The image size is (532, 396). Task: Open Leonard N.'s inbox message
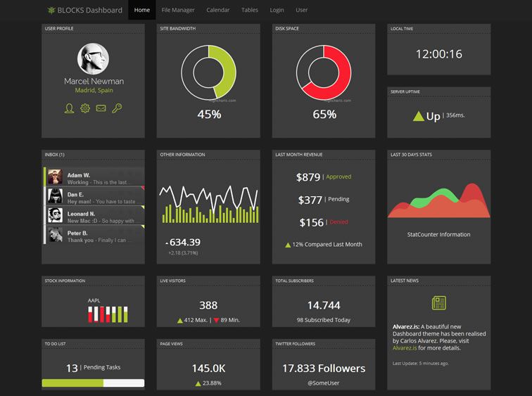tap(94, 216)
